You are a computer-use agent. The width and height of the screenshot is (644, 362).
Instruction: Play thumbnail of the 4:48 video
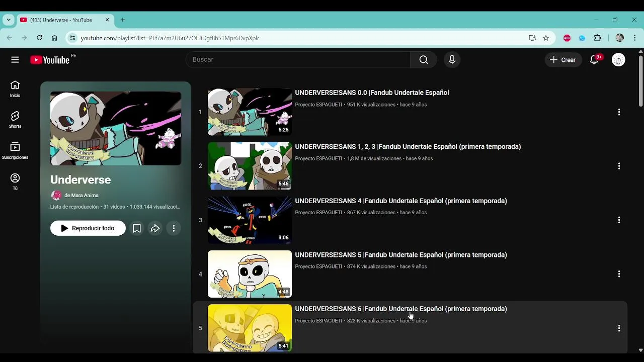(x=250, y=274)
